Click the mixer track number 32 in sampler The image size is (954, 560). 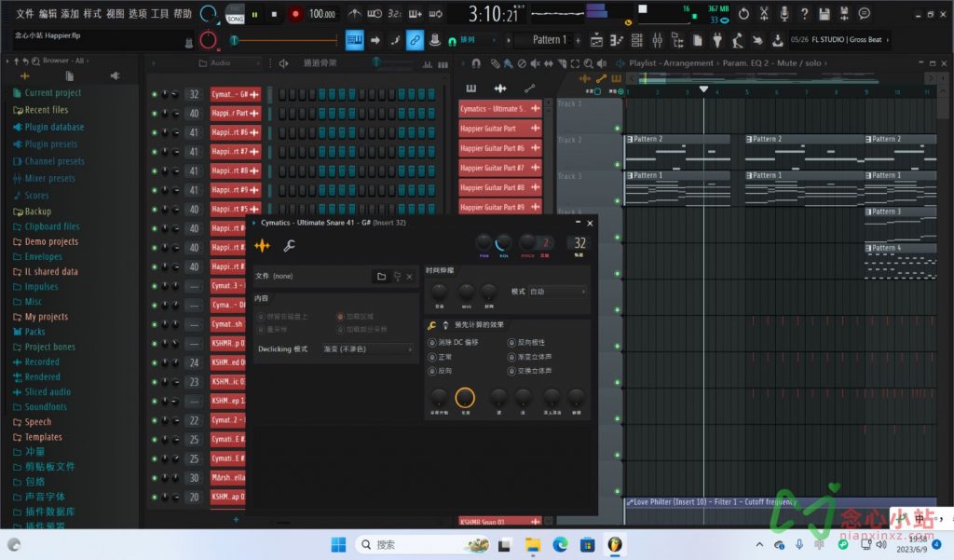[579, 243]
